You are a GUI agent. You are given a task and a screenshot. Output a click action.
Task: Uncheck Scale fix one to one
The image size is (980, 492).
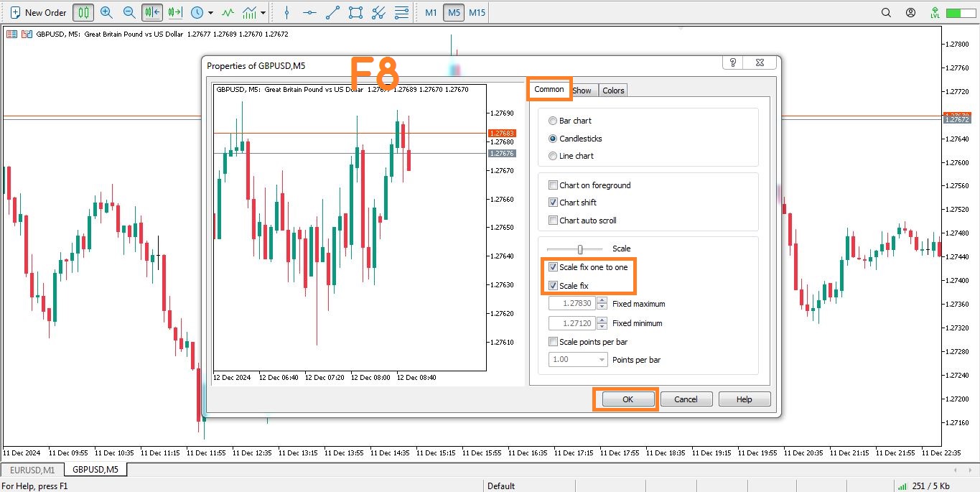point(553,267)
